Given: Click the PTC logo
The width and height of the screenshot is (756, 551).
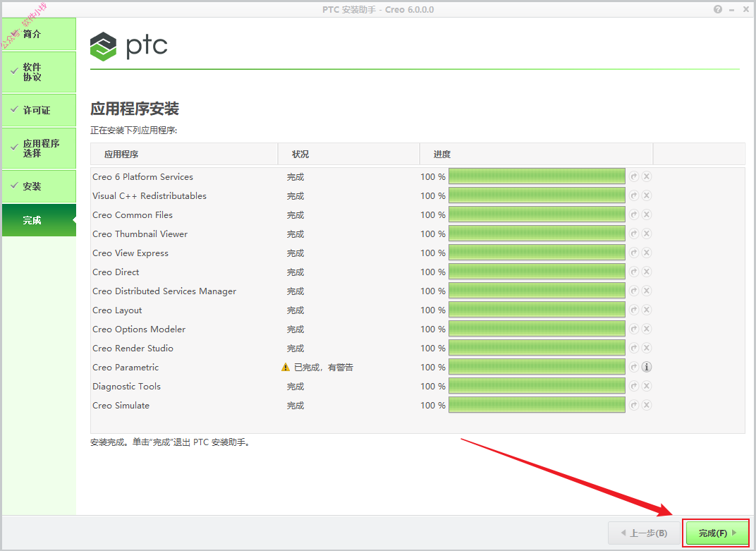Looking at the screenshot, I should [x=129, y=47].
